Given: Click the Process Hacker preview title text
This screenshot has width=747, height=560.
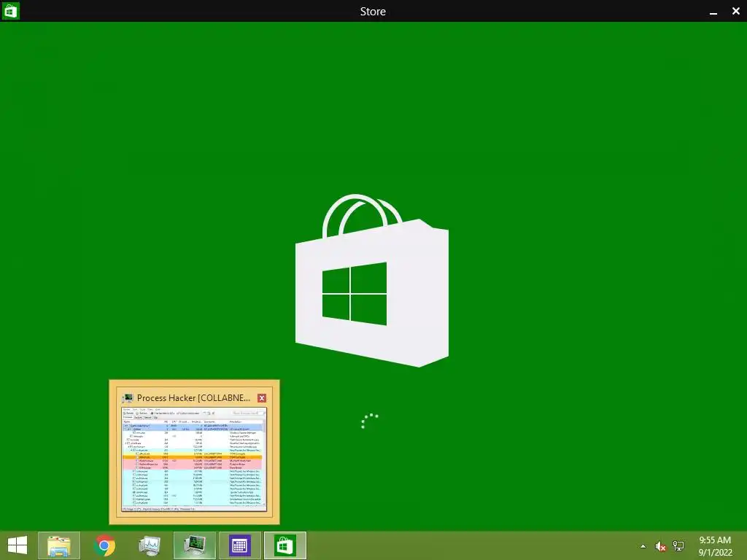Looking at the screenshot, I should [193, 398].
